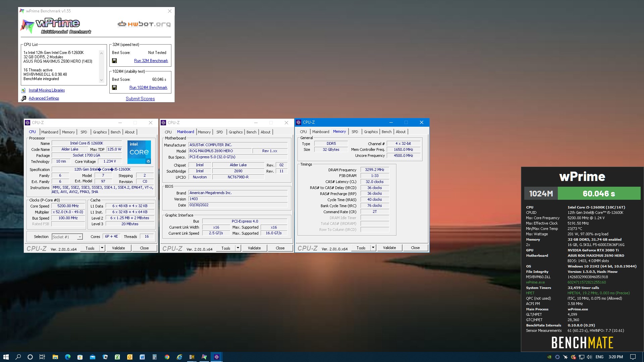644x362 pixels.
Task: Click Intel Core i5 12600K name field
Action: click(87, 143)
